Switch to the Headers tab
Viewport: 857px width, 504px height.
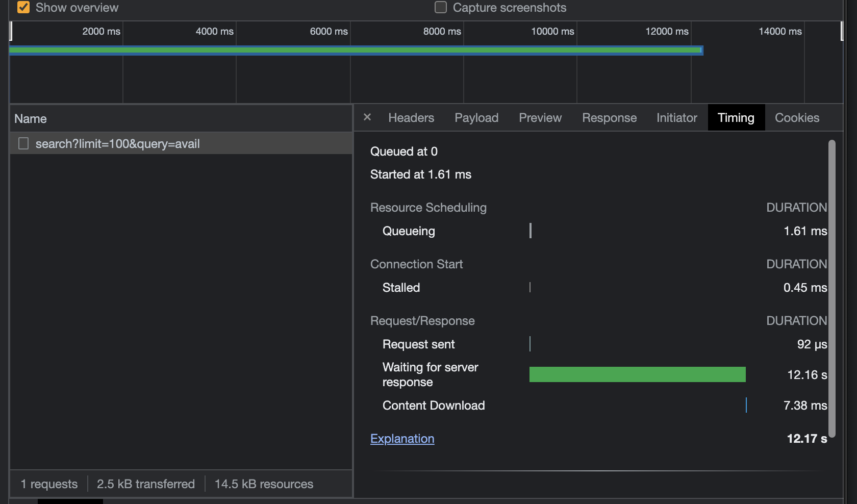pyautogui.click(x=411, y=117)
